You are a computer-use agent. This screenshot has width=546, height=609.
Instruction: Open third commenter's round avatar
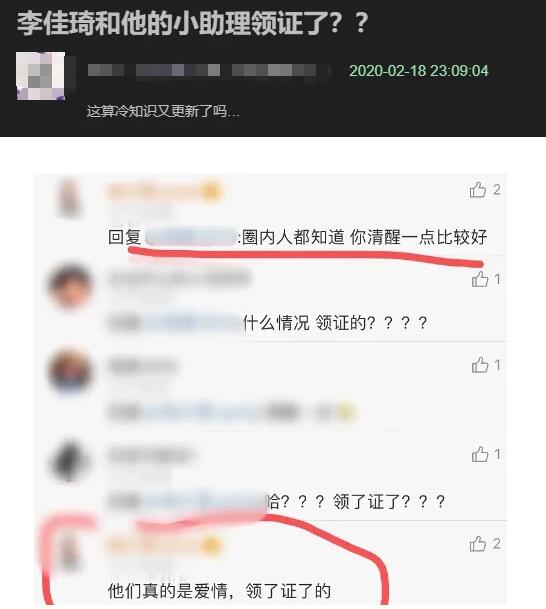(70, 371)
